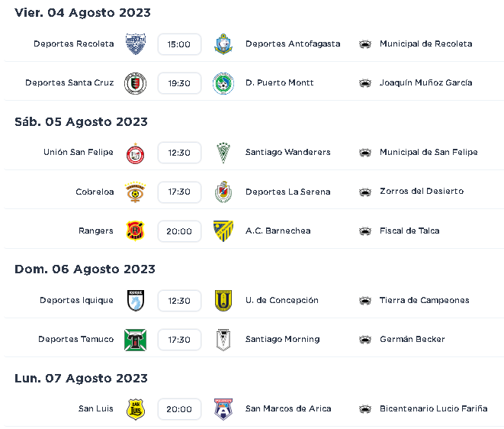Screen dimensions: 504x429
Task: Open the Santiago Morning team link
Action: [x=283, y=339]
